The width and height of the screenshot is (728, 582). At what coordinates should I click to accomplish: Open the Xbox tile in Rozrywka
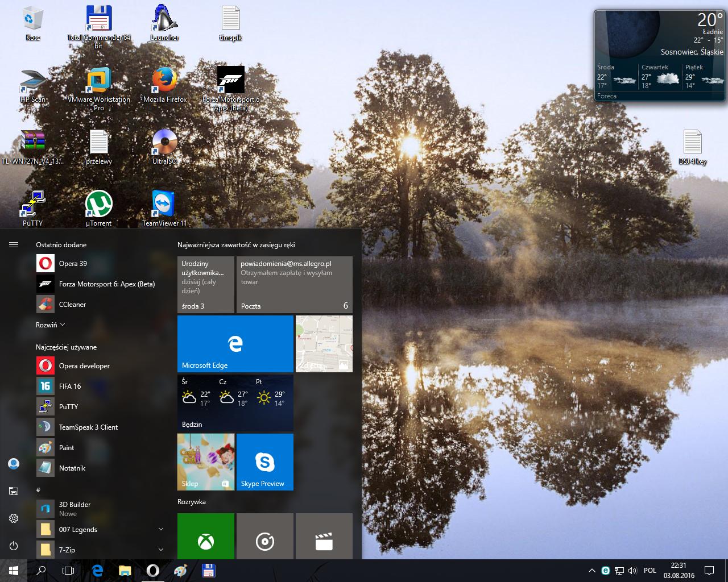205,536
